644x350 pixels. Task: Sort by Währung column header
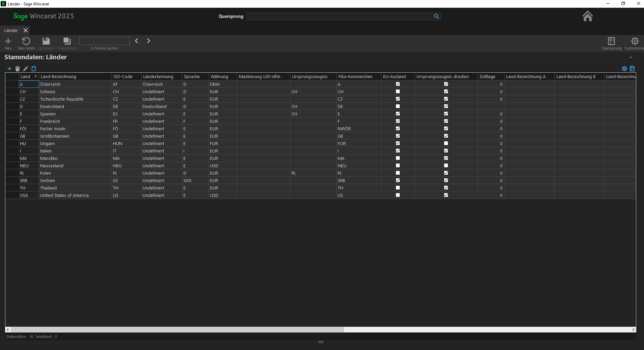click(223, 76)
